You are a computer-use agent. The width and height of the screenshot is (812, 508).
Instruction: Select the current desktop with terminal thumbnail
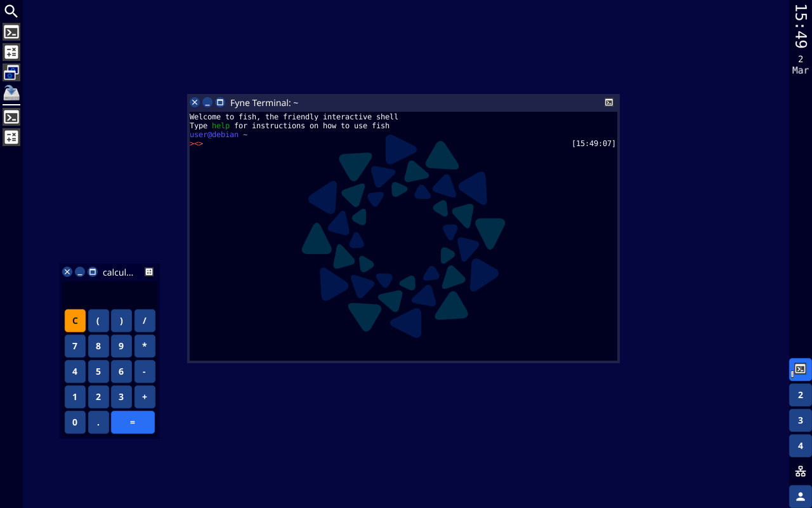(x=800, y=369)
